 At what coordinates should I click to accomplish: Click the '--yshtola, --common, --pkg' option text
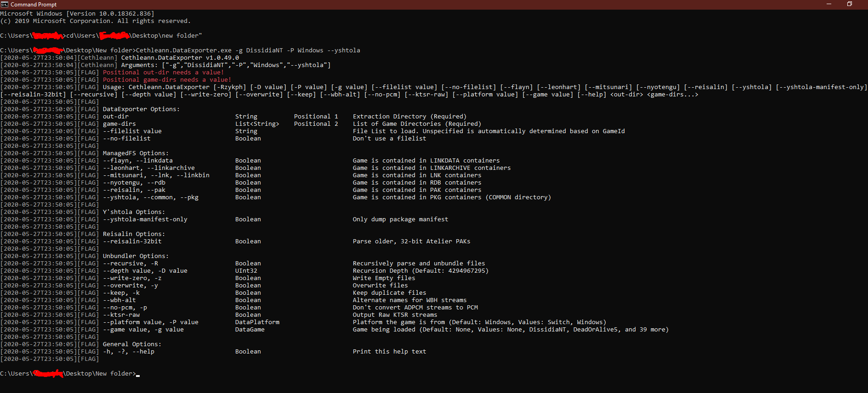tap(151, 197)
